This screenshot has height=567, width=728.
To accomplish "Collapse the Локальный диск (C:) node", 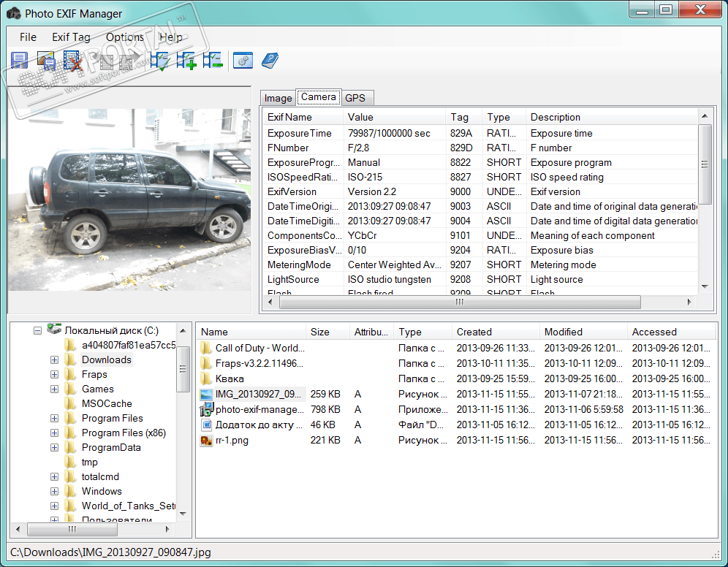I will [37, 330].
